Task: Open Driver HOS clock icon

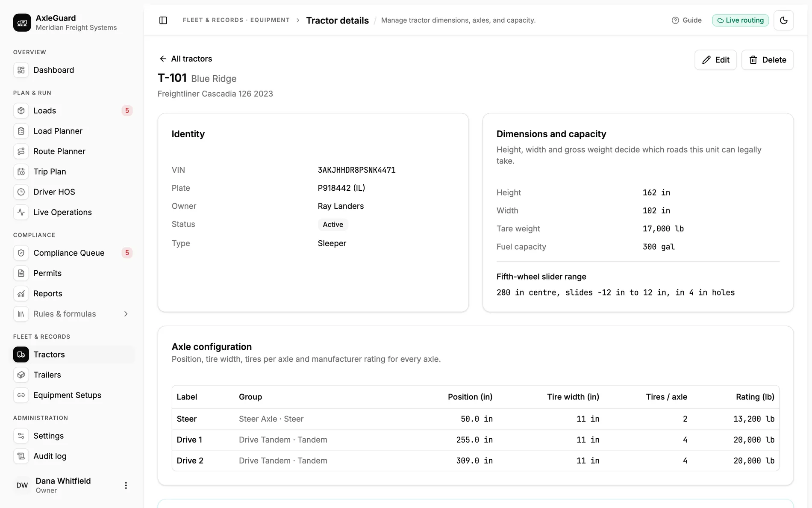Action: click(21, 192)
